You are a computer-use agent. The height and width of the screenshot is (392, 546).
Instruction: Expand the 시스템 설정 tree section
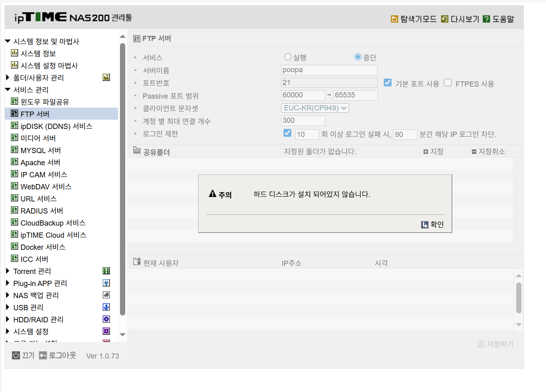coord(8,331)
